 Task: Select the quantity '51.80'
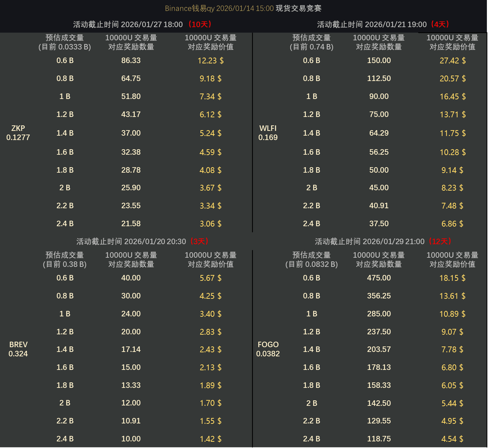(x=131, y=96)
